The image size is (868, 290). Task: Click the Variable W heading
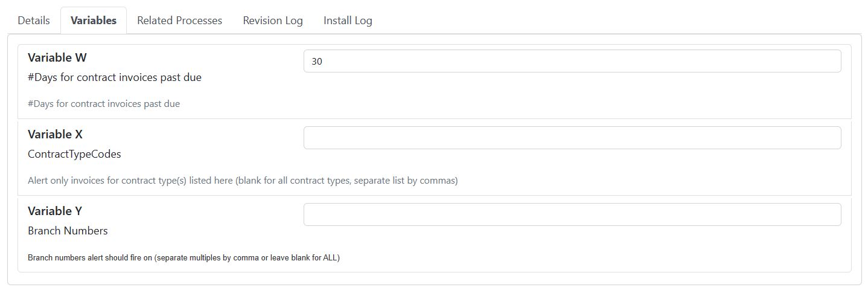click(x=57, y=58)
